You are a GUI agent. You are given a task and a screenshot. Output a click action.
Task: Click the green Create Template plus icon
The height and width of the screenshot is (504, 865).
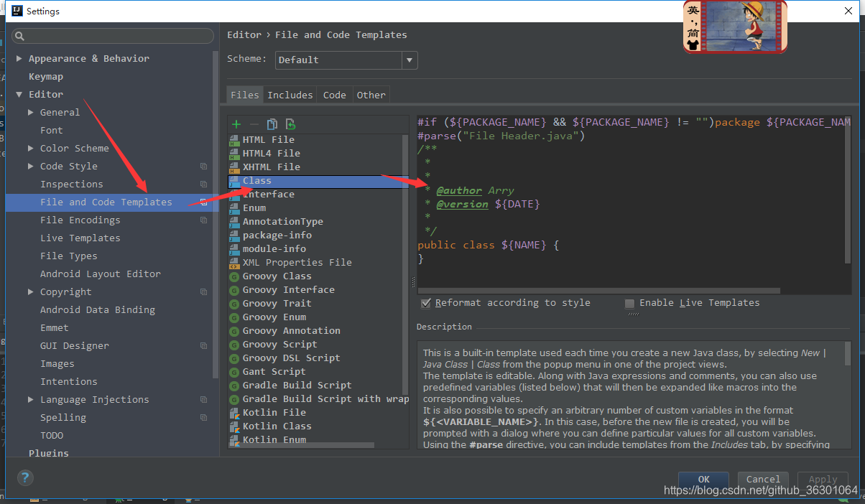click(236, 124)
